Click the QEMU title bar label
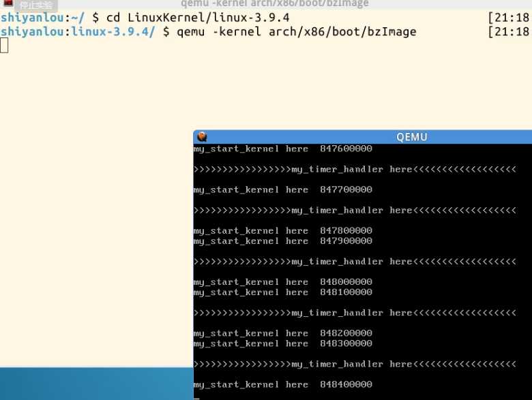Viewport: 532px width, 400px height. tap(411, 137)
